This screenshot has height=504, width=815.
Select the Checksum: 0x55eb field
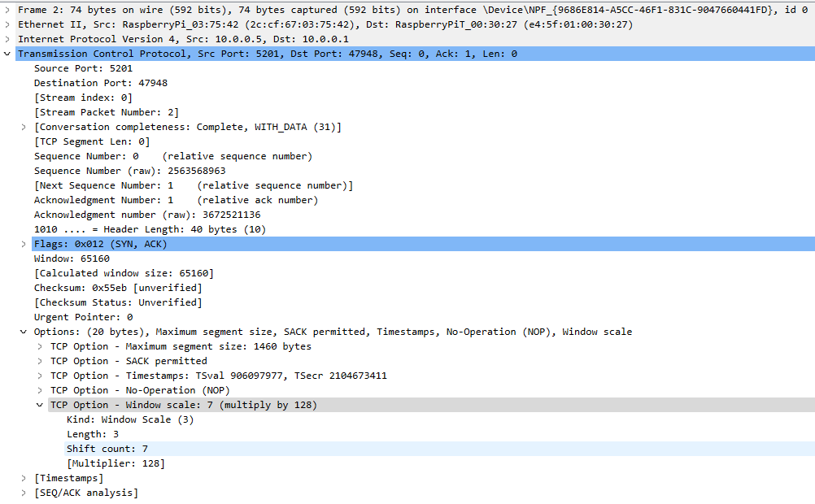[118, 288]
